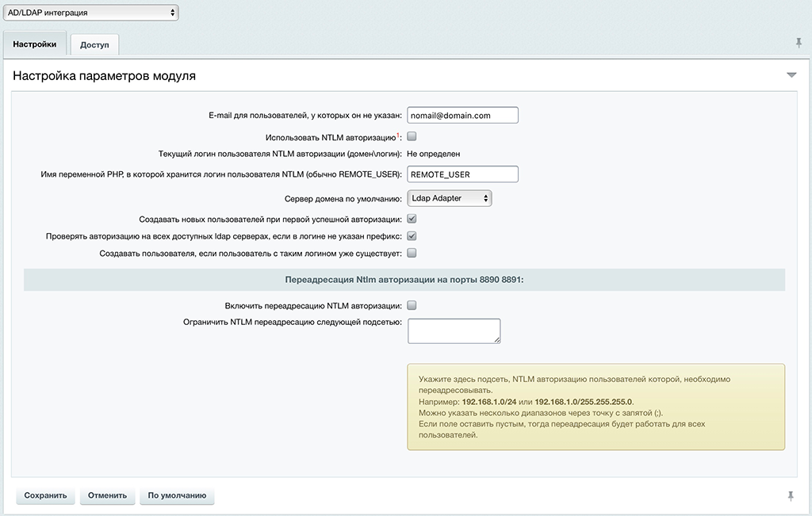Switch to the Настройки tab
812x516 pixels.
coord(35,44)
